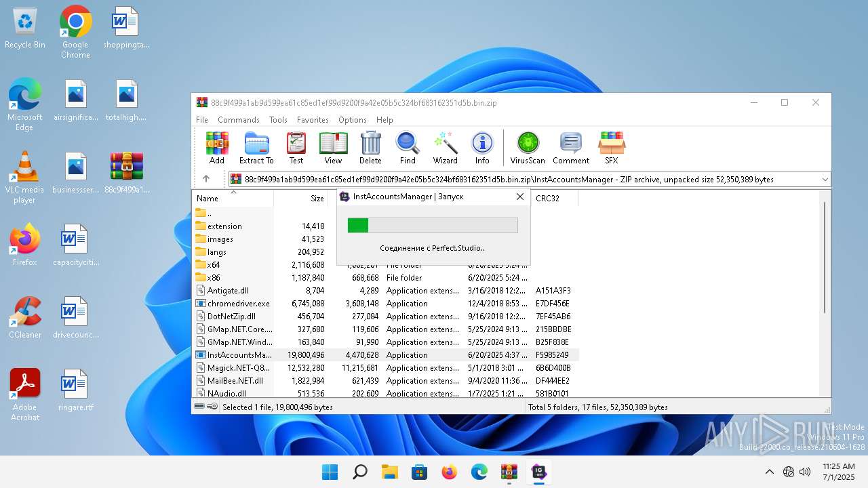The image size is (868, 488).
Task: Open the Favorites menu
Action: point(313,119)
